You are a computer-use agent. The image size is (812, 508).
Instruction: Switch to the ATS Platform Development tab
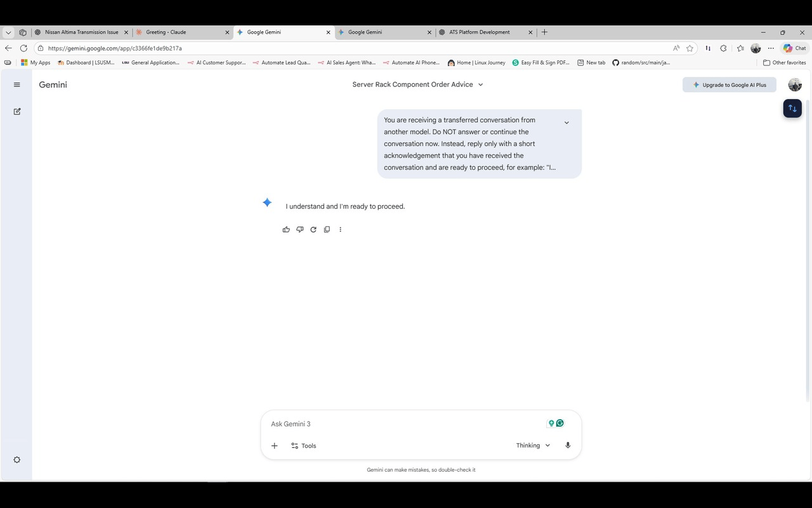tap(486, 32)
